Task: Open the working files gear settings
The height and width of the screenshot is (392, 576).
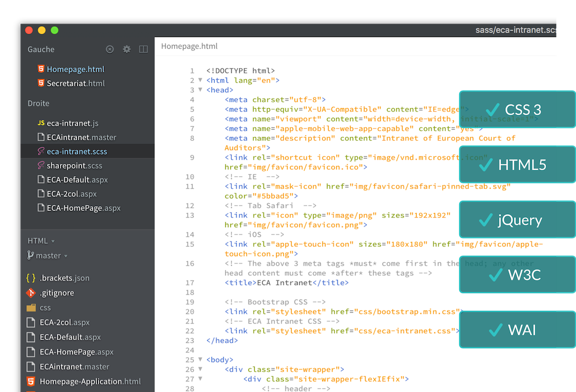Action: click(x=126, y=49)
